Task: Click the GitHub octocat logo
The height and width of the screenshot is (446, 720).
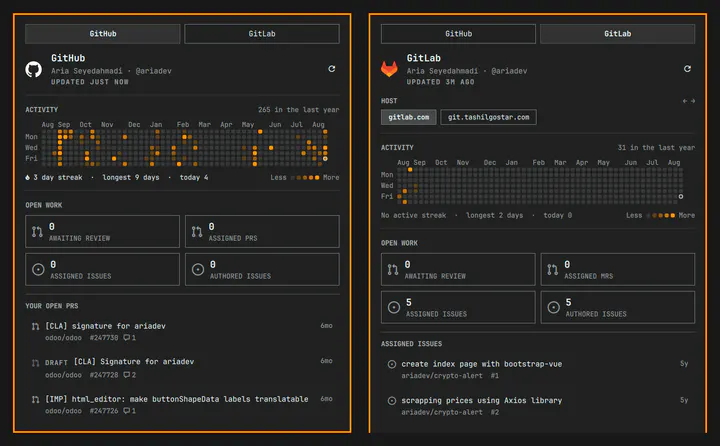Action: (34, 69)
